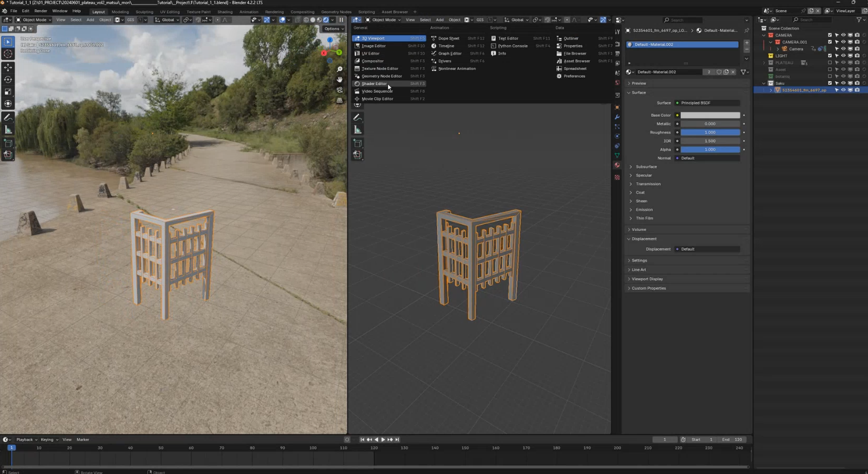Select the Rotate tool in left toolbar

coord(8,80)
